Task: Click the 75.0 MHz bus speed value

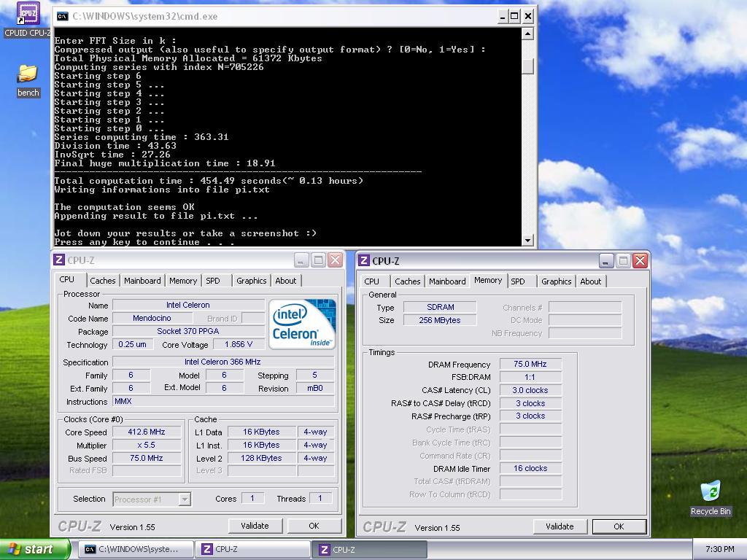Action: (146, 458)
